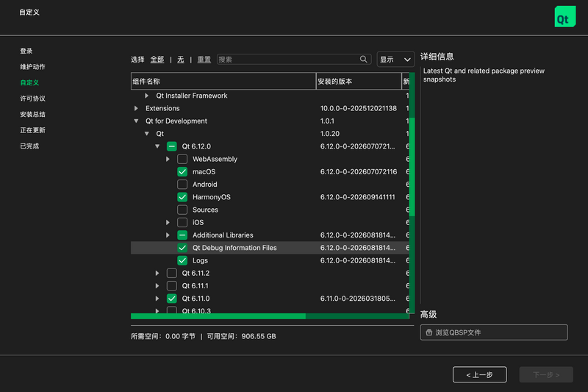Click the version 6.12.0-0-202609141111 cell
The image size is (588, 392).
coord(357,197)
